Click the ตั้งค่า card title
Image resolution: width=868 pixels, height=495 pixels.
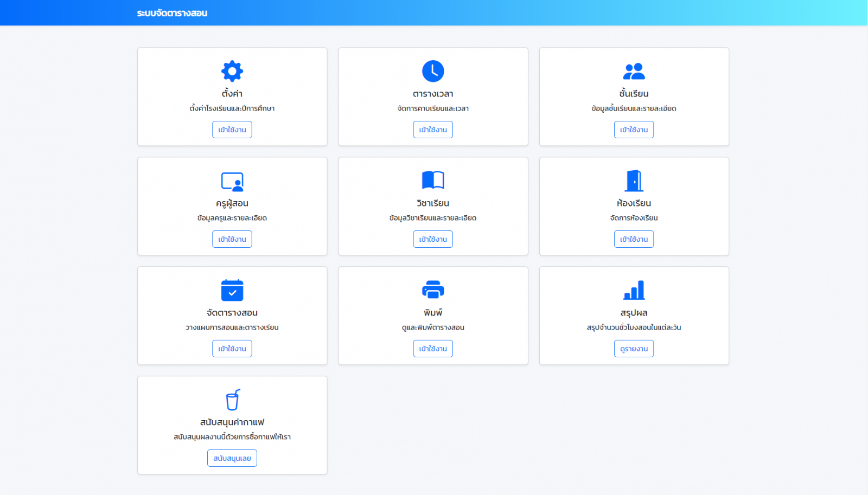(x=232, y=94)
